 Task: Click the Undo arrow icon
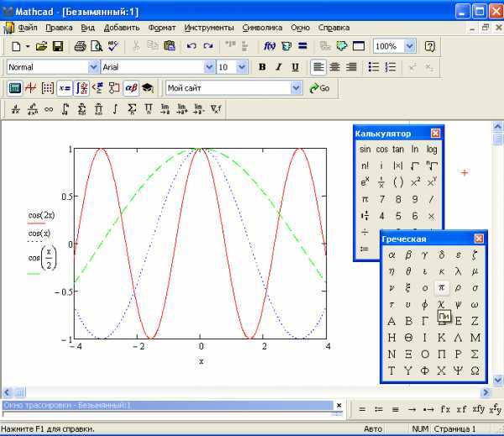(x=192, y=46)
